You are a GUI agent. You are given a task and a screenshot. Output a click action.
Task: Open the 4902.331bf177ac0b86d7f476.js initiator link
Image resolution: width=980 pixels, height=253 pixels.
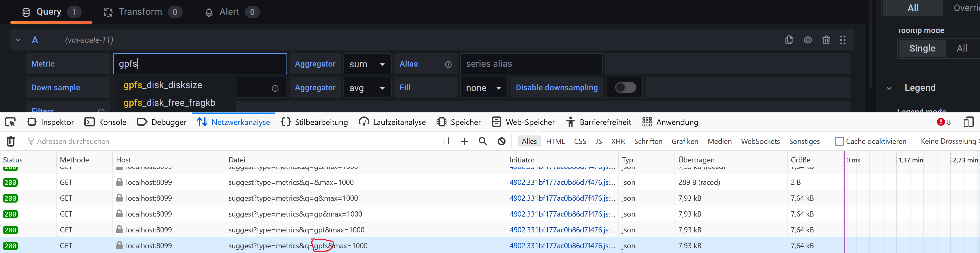562,245
